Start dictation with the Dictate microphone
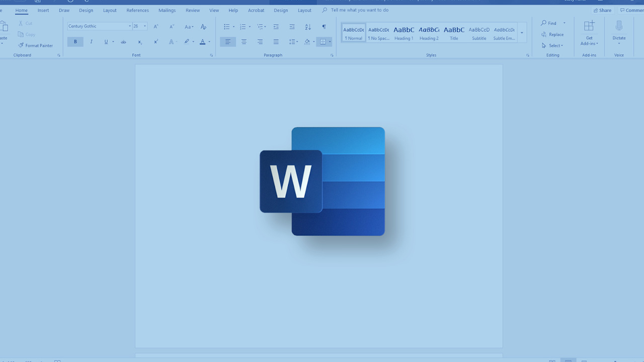The height and width of the screenshot is (362, 644). point(619,26)
